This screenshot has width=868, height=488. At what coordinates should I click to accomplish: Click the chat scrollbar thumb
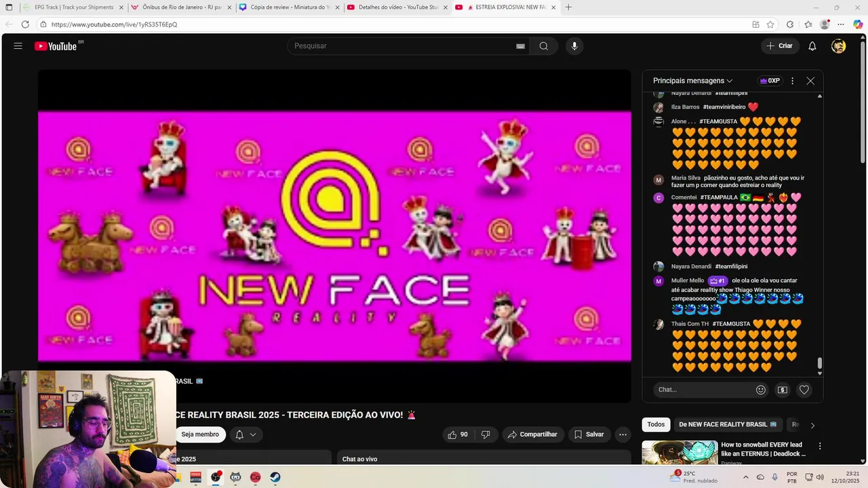(x=820, y=363)
